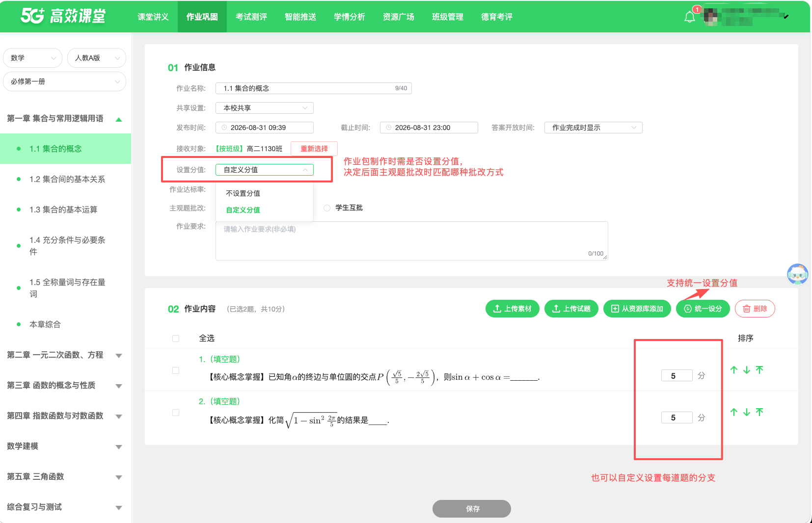812x523 pixels.
Task: Switch to 班级管理 tab
Action: [x=448, y=17]
